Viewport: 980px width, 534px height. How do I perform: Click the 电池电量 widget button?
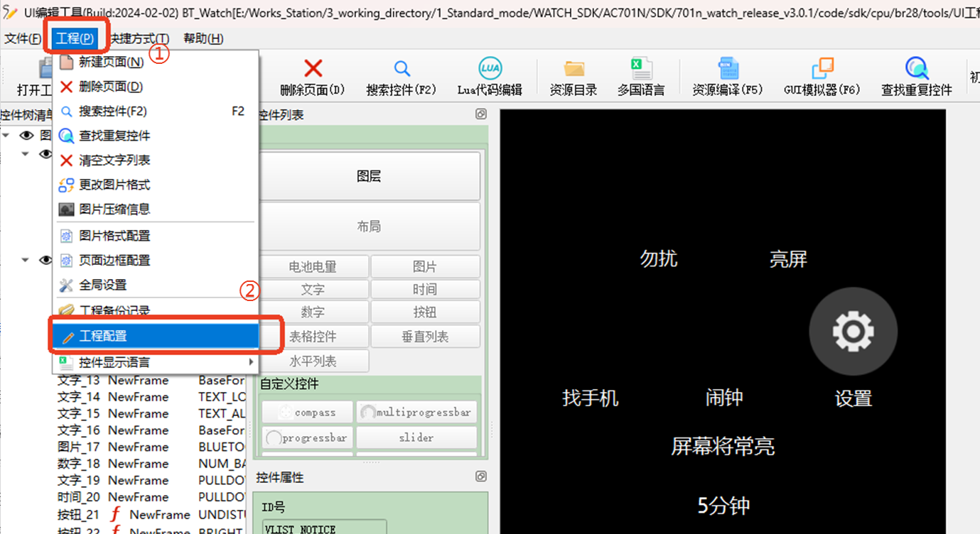click(313, 267)
